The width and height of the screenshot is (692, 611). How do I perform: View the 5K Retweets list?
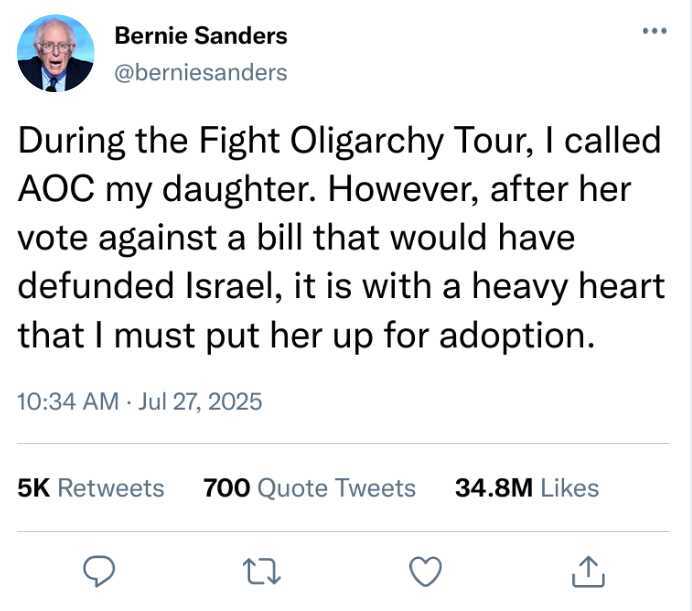tap(91, 488)
